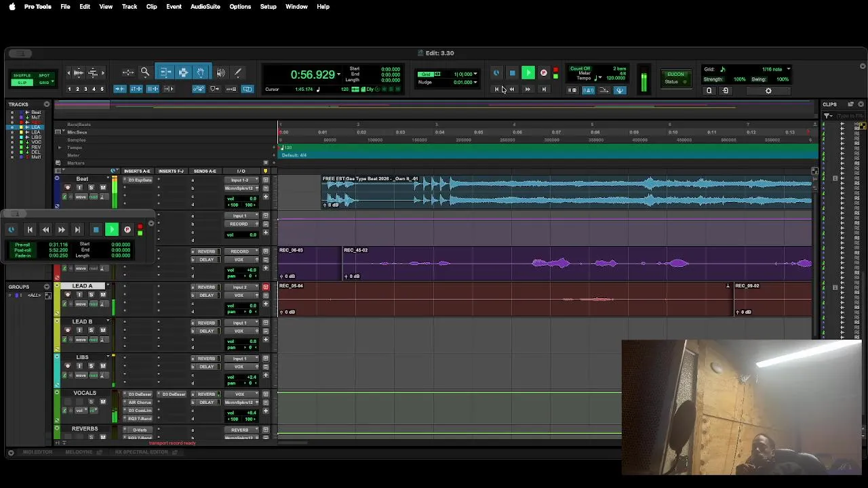The height and width of the screenshot is (488, 868).
Task: Mute the LEAD A track
Action: (103, 295)
